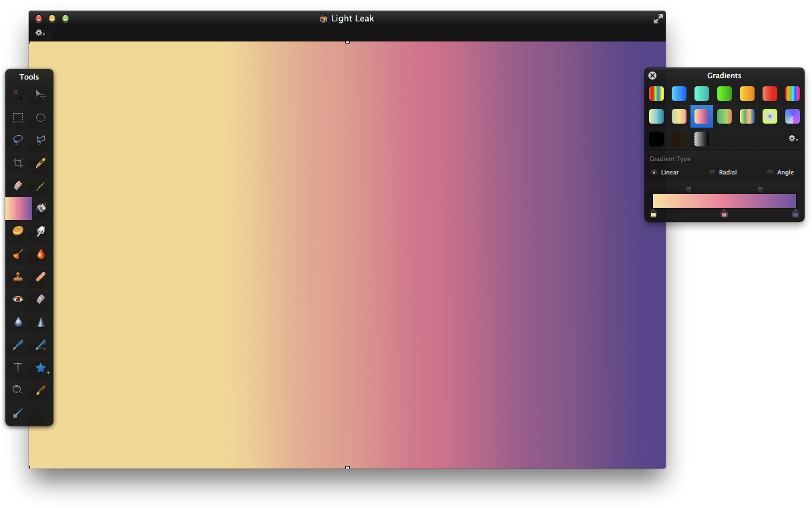Select the Red Eye tool
The image size is (812, 508).
pos(18,299)
